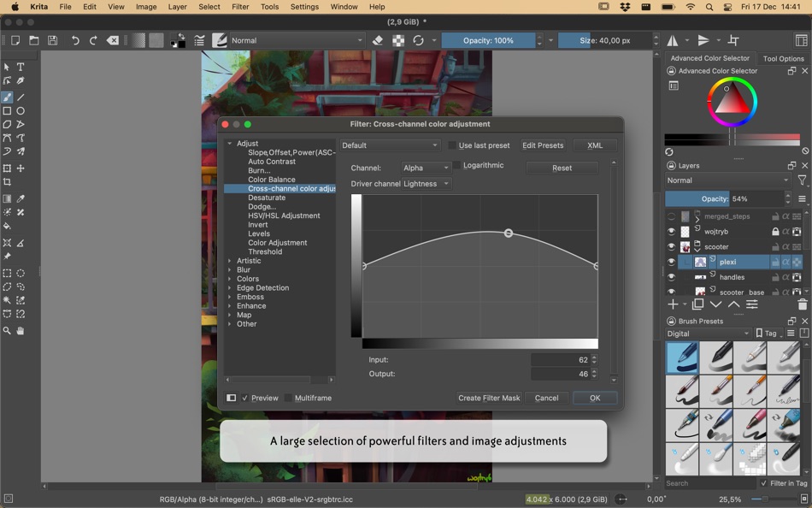Add a new layer with plus icon
The height and width of the screenshot is (508, 812).
pos(673,304)
